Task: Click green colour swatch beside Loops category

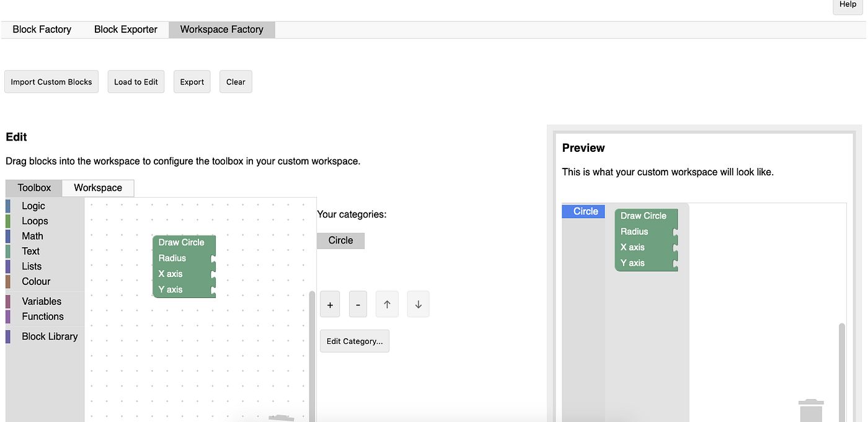Action: 8,221
